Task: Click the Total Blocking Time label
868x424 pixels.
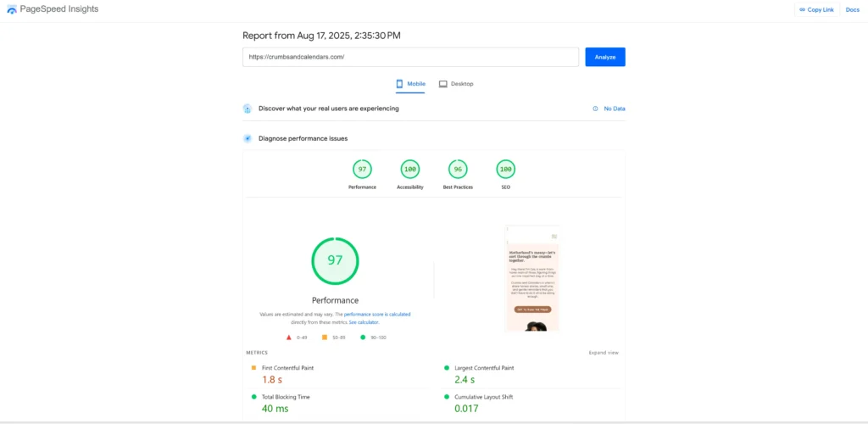Action: tap(286, 397)
